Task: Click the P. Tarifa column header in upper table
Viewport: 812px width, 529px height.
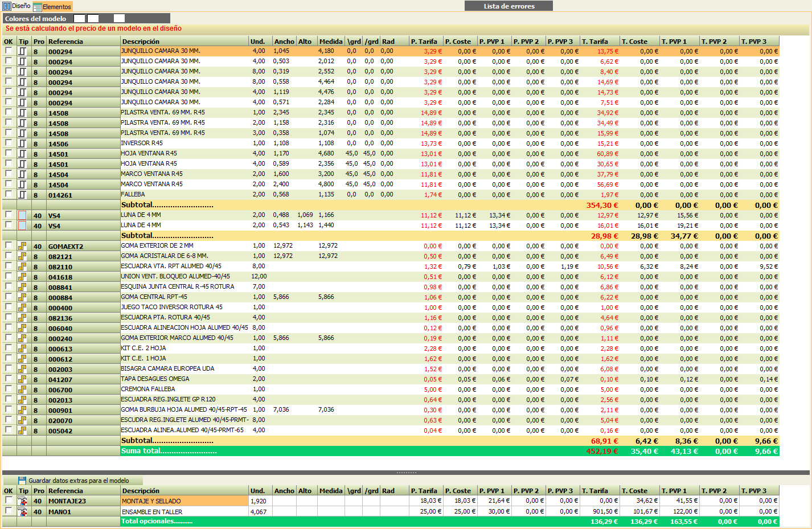Action: click(x=426, y=42)
